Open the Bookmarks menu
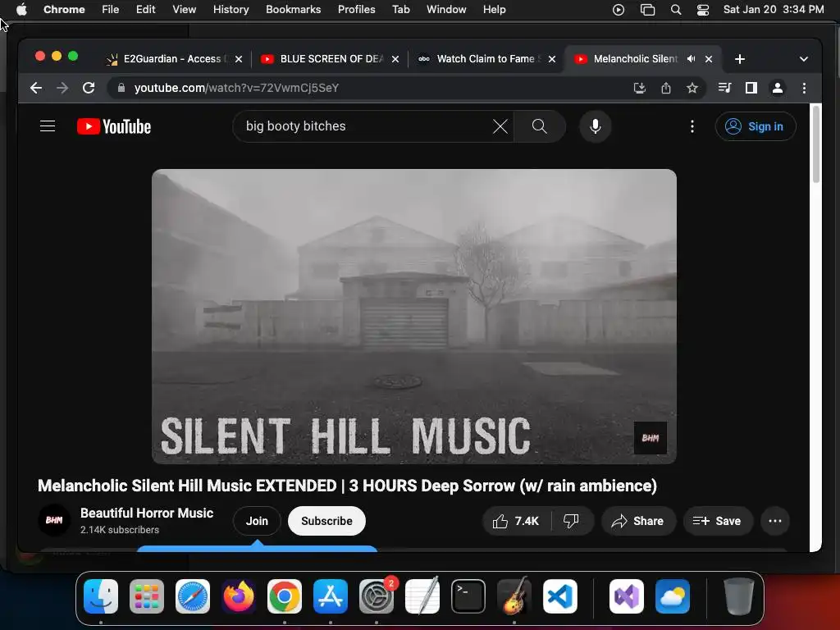Image resolution: width=840 pixels, height=630 pixels. point(293,10)
